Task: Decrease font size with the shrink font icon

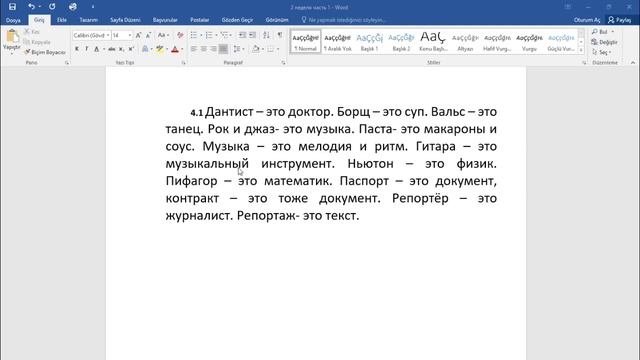Action: 149,36
